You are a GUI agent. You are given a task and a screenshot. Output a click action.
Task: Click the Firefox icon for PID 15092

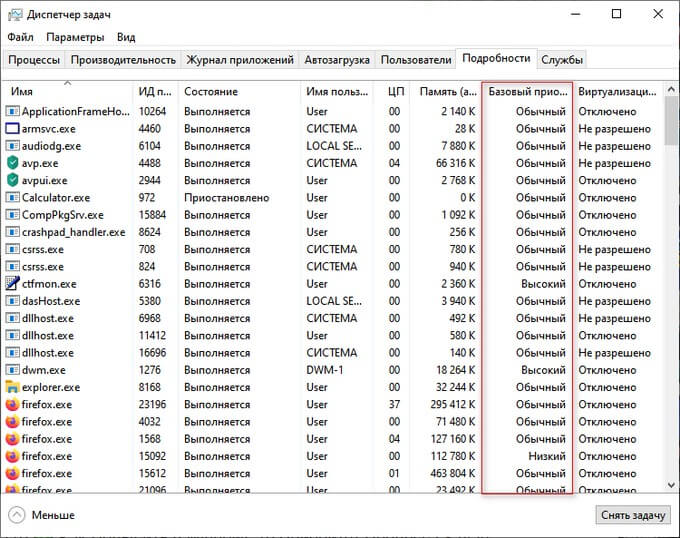[12, 456]
